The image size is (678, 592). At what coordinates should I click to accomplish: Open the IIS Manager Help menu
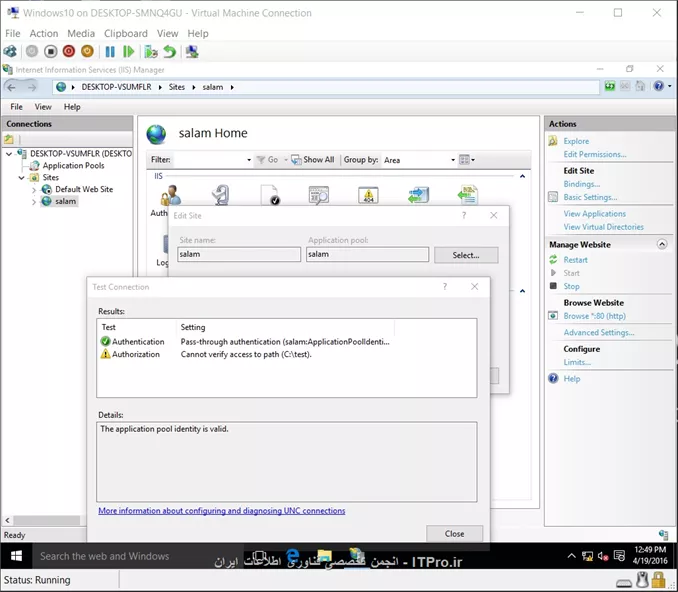point(72,107)
